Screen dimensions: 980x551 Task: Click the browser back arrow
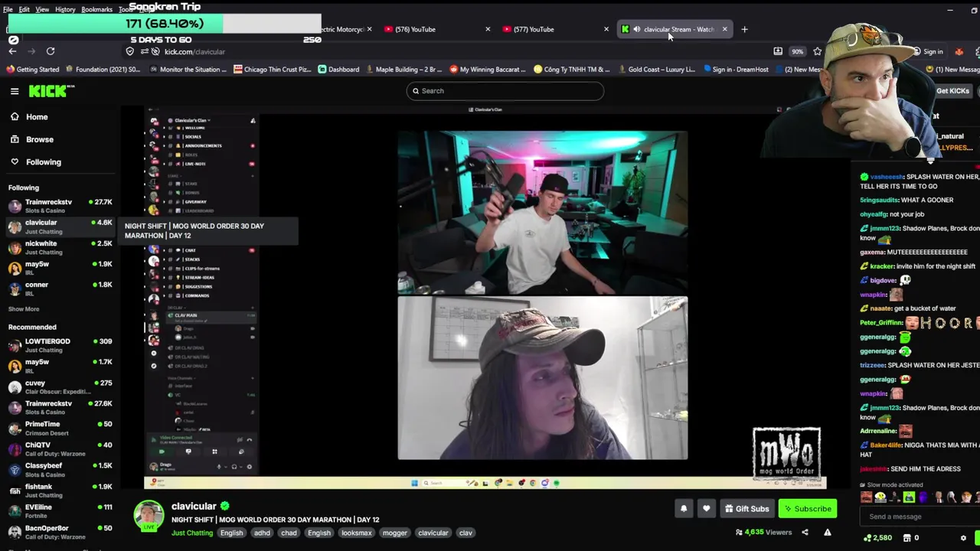point(12,51)
